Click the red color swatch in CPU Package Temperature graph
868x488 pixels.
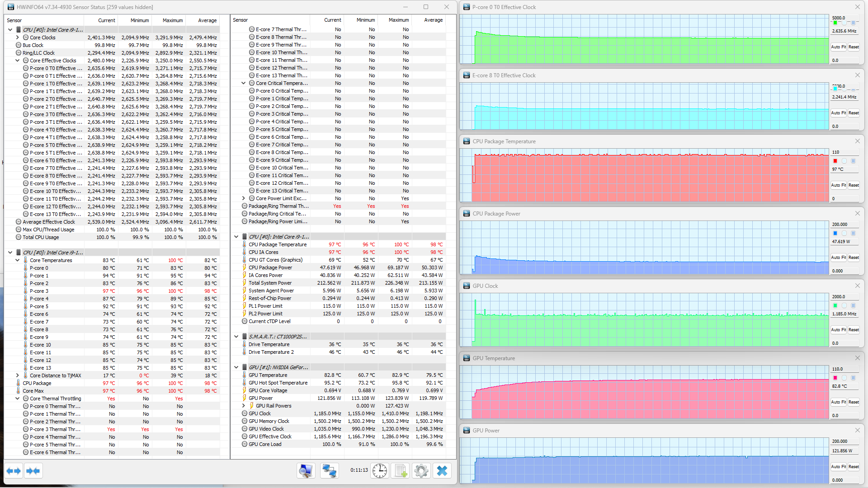point(835,161)
